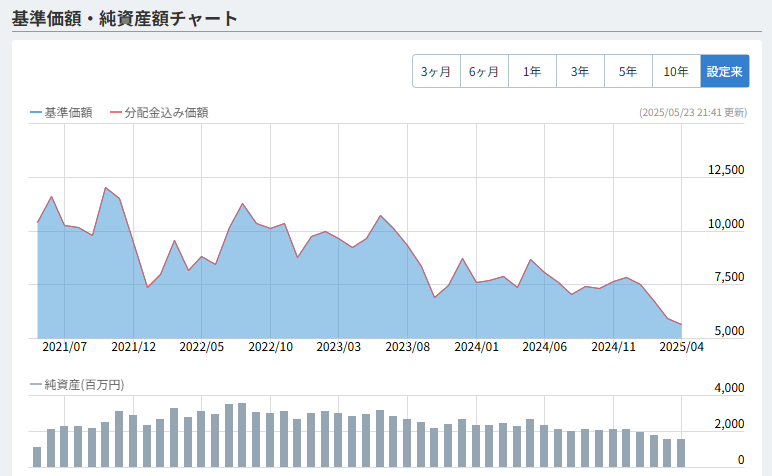This screenshot has width=772, height=476.
Task: Click the last net assets bar
Action: [x=680, y=453]
